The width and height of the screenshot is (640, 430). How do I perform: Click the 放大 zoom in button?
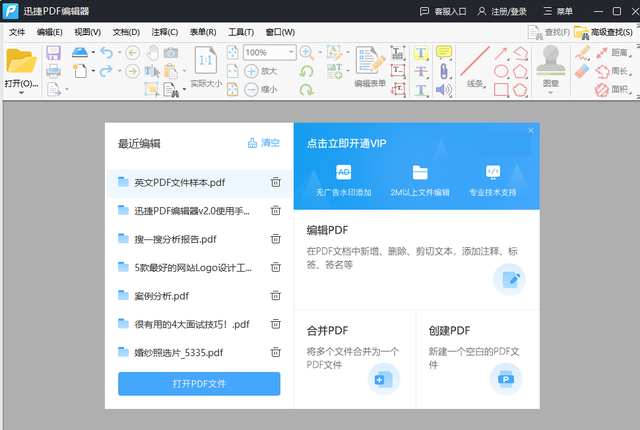click(261, 71)
